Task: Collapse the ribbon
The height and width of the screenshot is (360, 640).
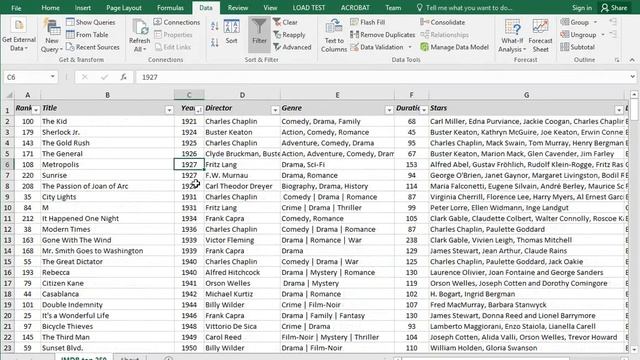Action: (632, 60)
